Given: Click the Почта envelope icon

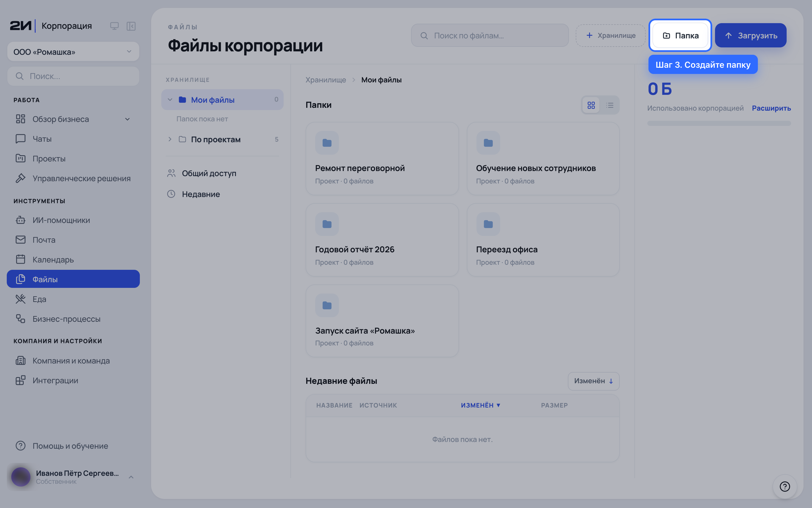Looking at the screenshot, I should (21, 240).
